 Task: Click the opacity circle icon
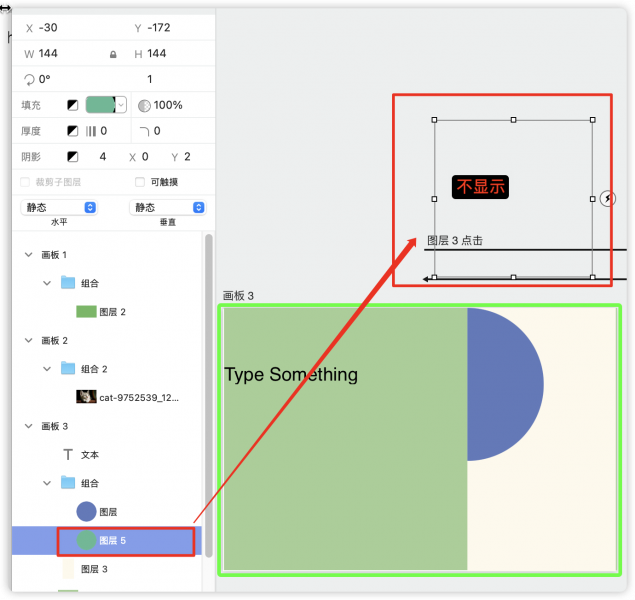[144, 105]
